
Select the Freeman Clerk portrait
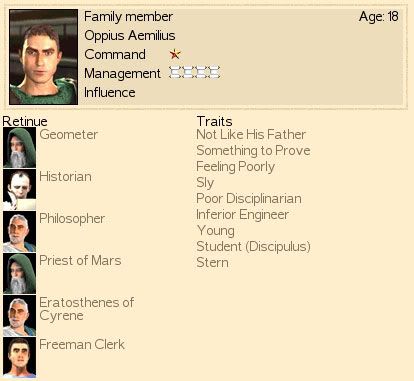pos(20,357)
